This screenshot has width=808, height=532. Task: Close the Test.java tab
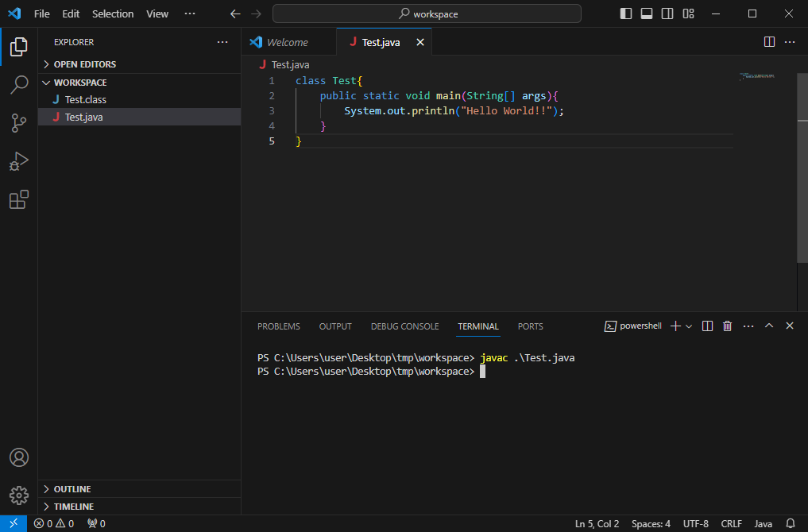click(420, 42)
